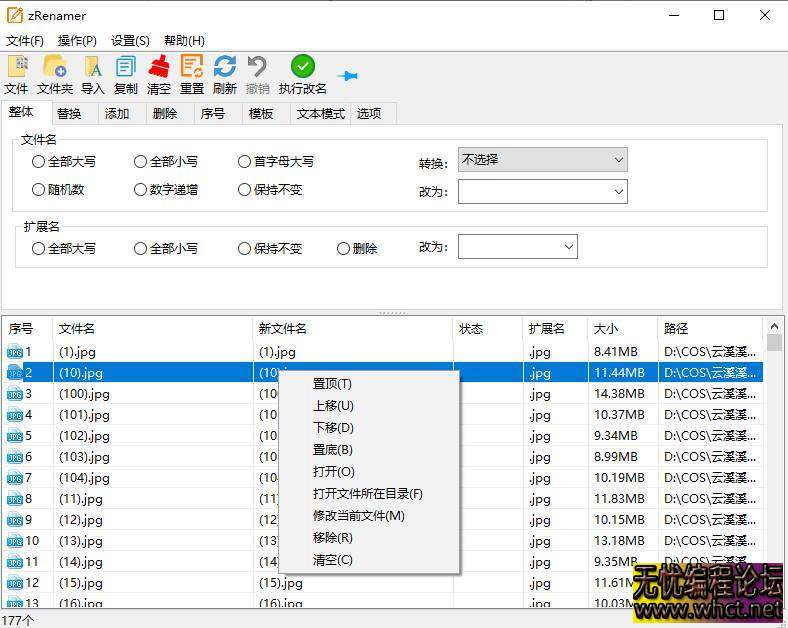The width and height of the screenshot is (788, 628).
Task: Click the 清空 clear list broom icon
Action: [x=159, y=68]
